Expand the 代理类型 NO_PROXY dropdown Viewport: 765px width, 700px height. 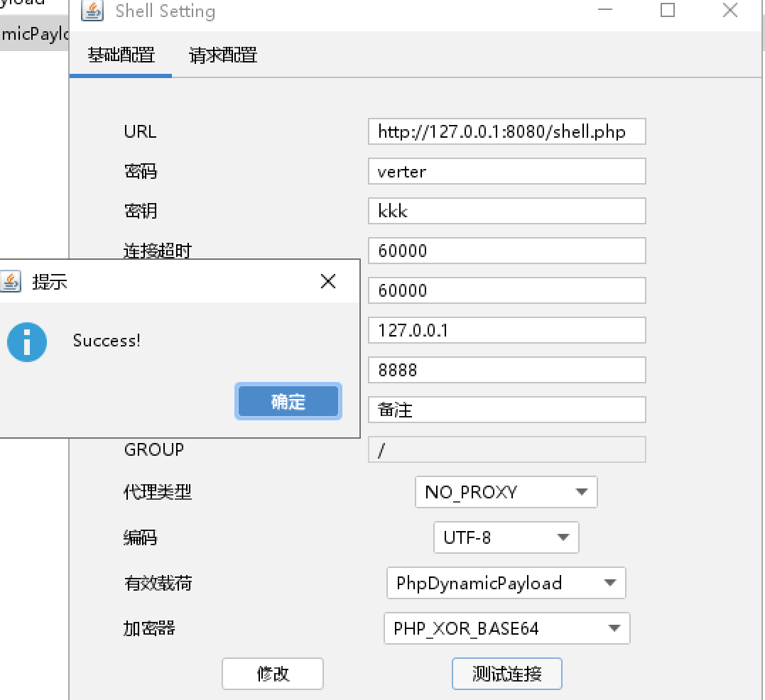point(506,492)
